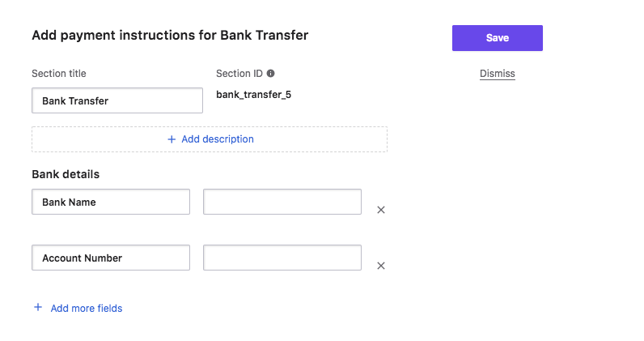
Task: Edit the Account Number label field
Action: click(111, 258)
